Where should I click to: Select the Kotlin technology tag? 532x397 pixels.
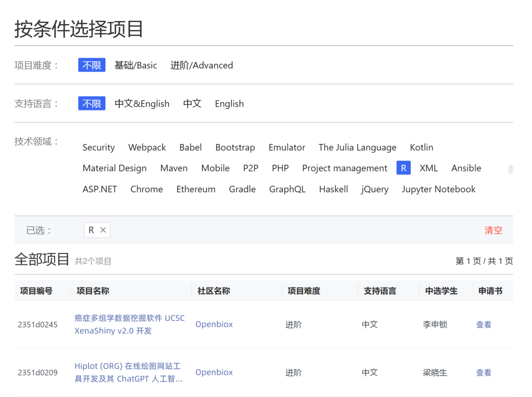(421, 147)
